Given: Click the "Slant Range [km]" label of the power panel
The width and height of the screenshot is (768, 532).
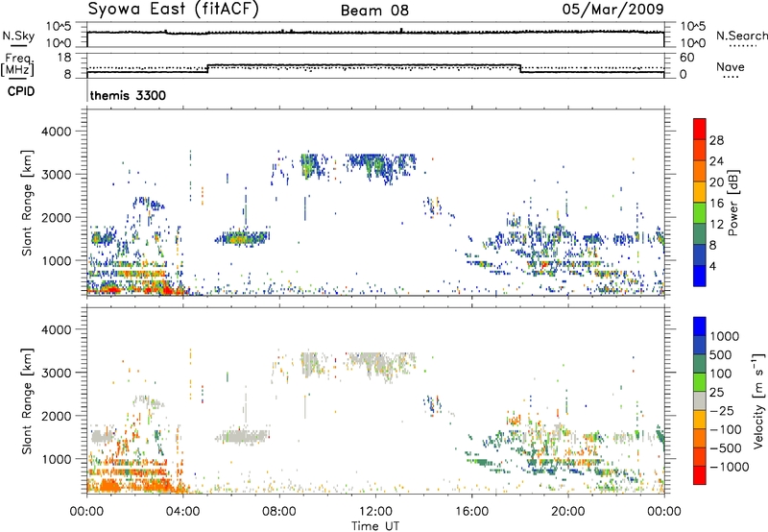Looking at the screenshot, I should [x=27, y=203].
